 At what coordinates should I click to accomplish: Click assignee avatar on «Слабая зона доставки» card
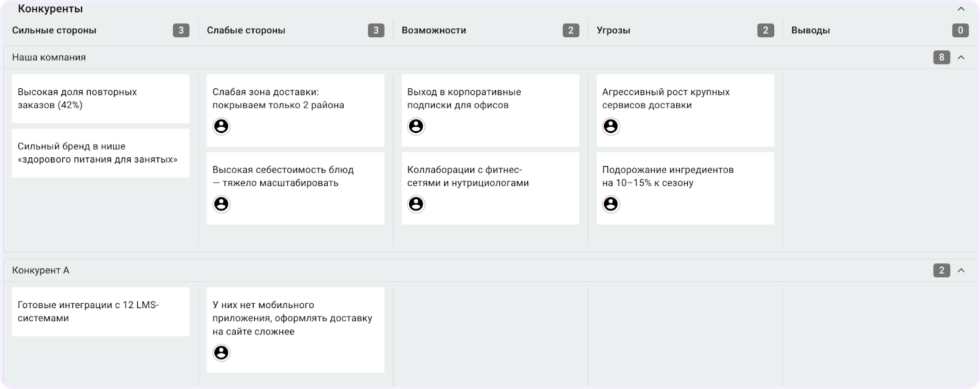pos(221,126)
